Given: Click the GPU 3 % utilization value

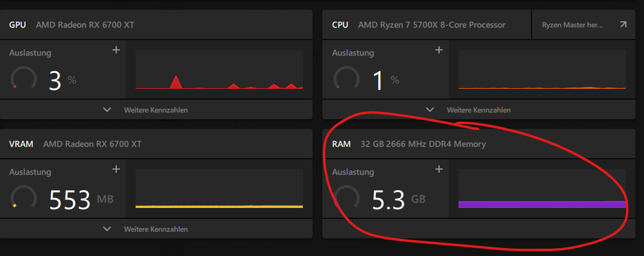Looking at the screenshot, I should tap(63, 80).
